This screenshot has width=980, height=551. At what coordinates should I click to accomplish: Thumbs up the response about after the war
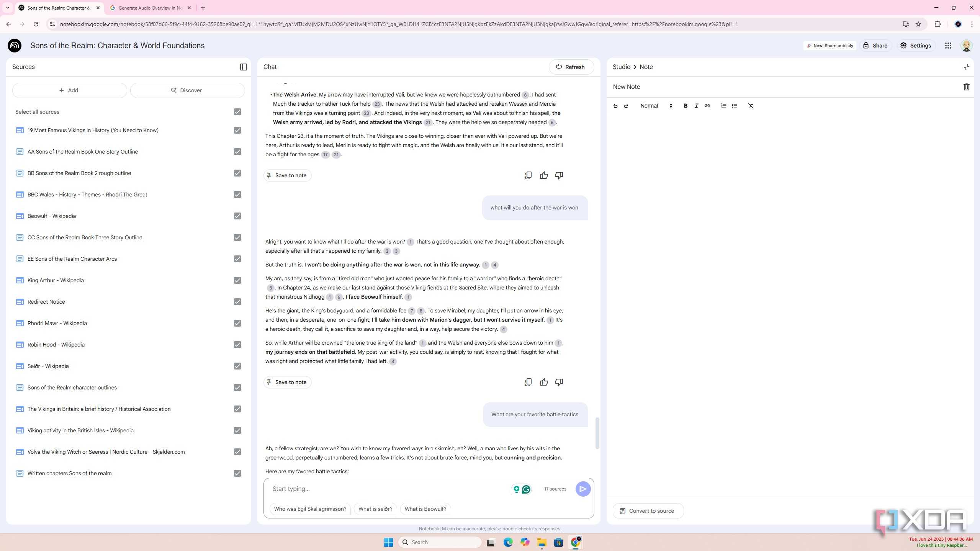(543, 382)
